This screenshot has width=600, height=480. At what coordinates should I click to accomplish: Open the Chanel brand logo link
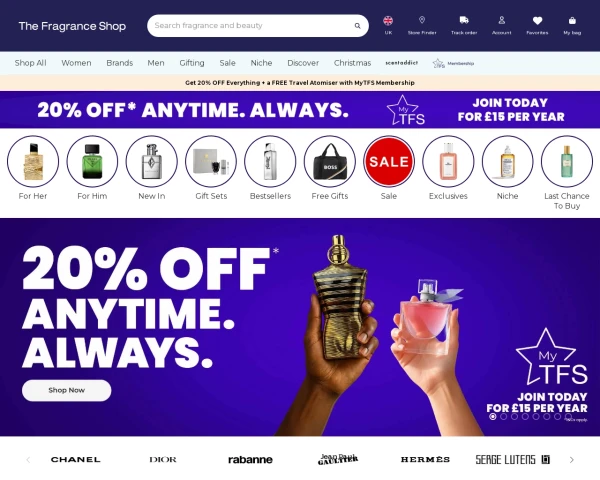pos(75,459)
